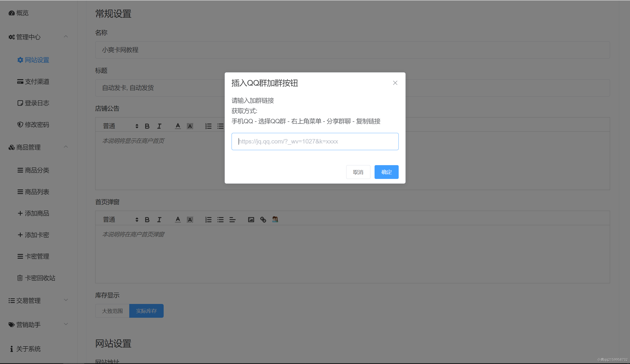630x364 pixels.
Task: Close the insert QQ group dialog
Action: (x=395, y=83)
